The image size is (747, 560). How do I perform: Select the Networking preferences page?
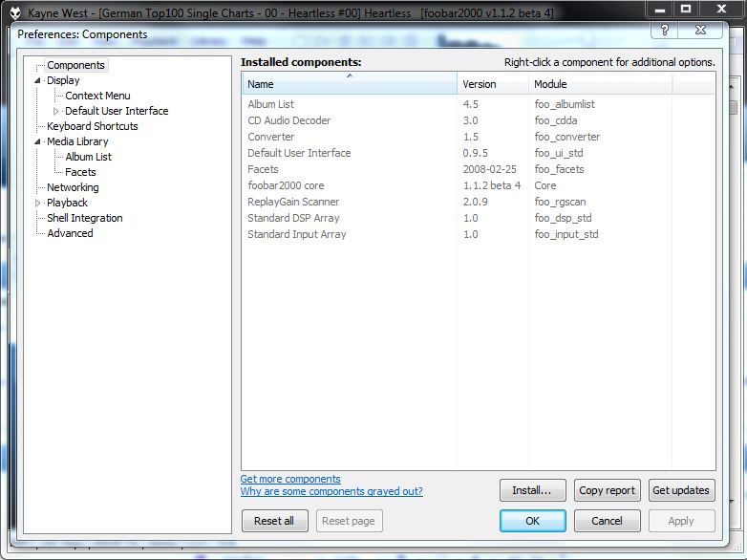click(73, 187)
